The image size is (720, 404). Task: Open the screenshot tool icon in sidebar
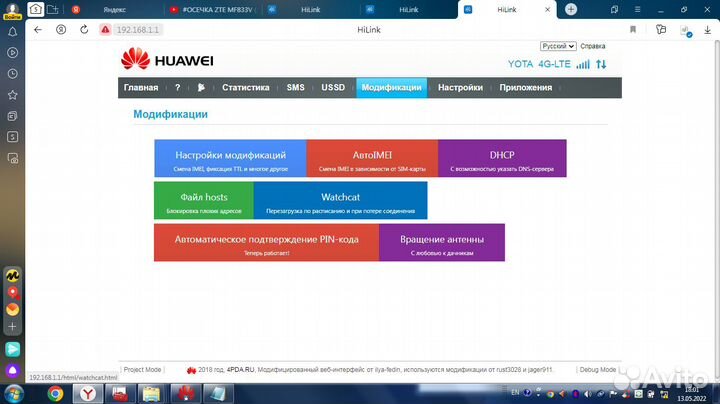tap(12, 159)
